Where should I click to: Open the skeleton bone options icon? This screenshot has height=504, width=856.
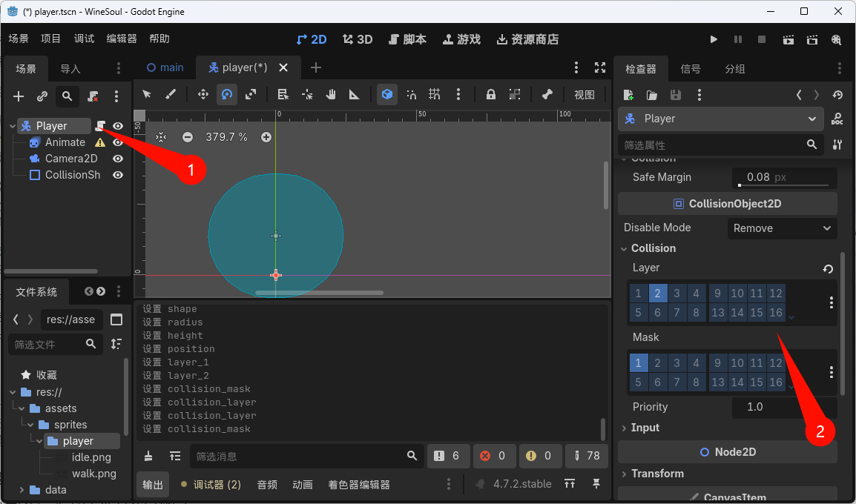(547, 94)
